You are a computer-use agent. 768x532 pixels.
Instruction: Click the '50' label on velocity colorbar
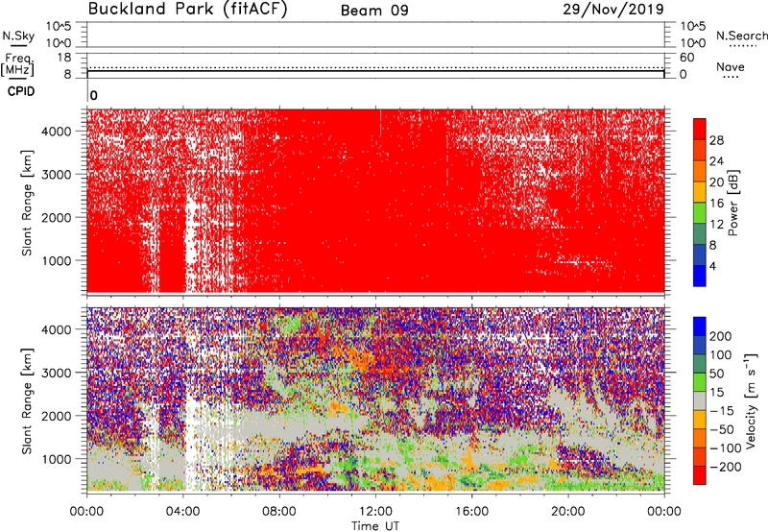(x=716, y=374)
